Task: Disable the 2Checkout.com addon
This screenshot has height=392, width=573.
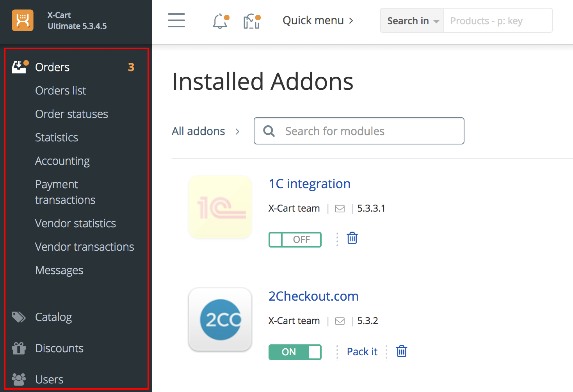Action: [x=295, y=352]
